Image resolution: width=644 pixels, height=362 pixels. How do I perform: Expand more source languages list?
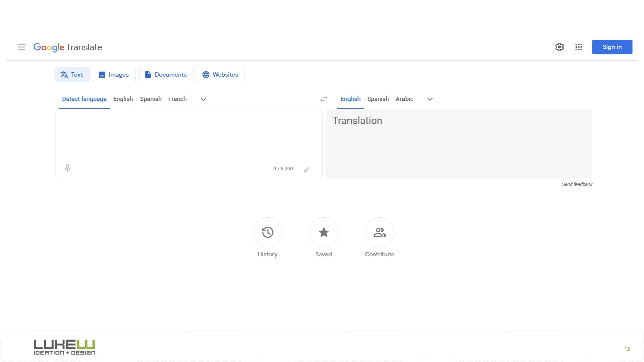203,99
